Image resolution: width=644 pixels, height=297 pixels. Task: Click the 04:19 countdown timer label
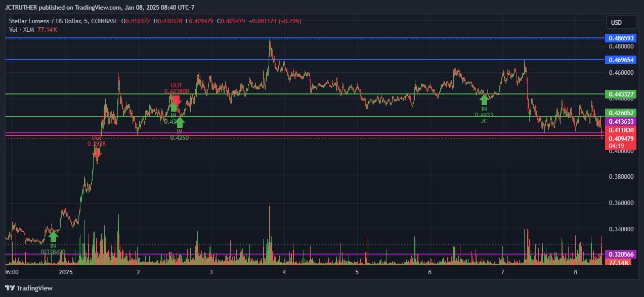click(616, 146)
